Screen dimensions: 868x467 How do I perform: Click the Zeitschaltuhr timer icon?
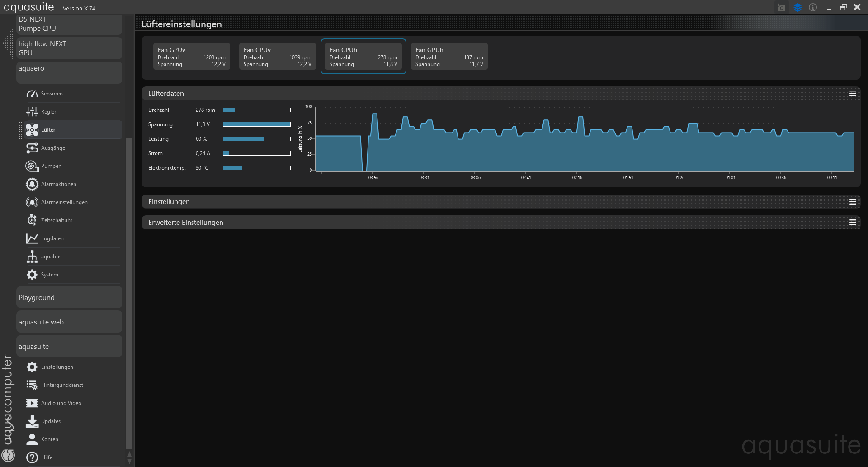point(32,220)
